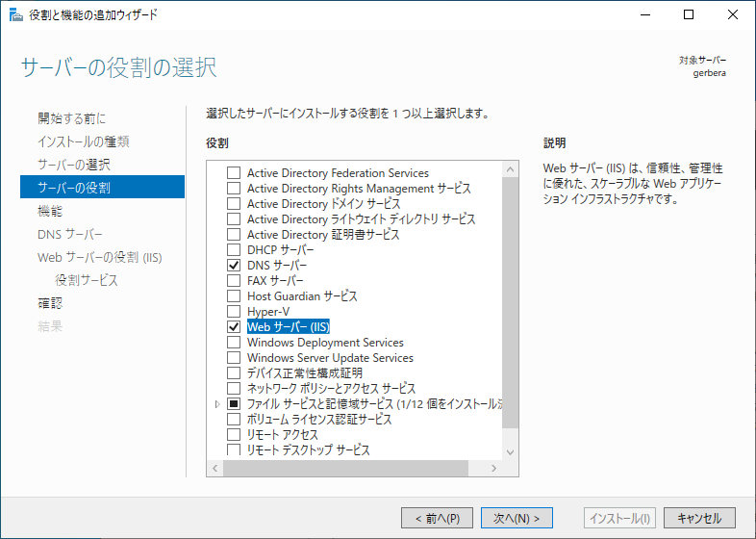The image size is (756, 539).
Task: Open the 機能 wizard step
Action: 50,211
